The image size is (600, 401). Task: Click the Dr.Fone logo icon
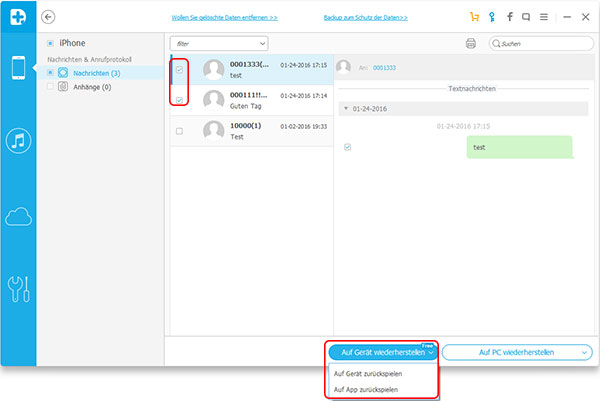click(18, 16)
